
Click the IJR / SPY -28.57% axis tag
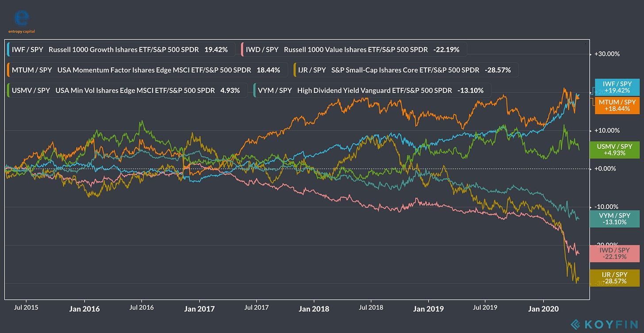[x=615, y=278]
